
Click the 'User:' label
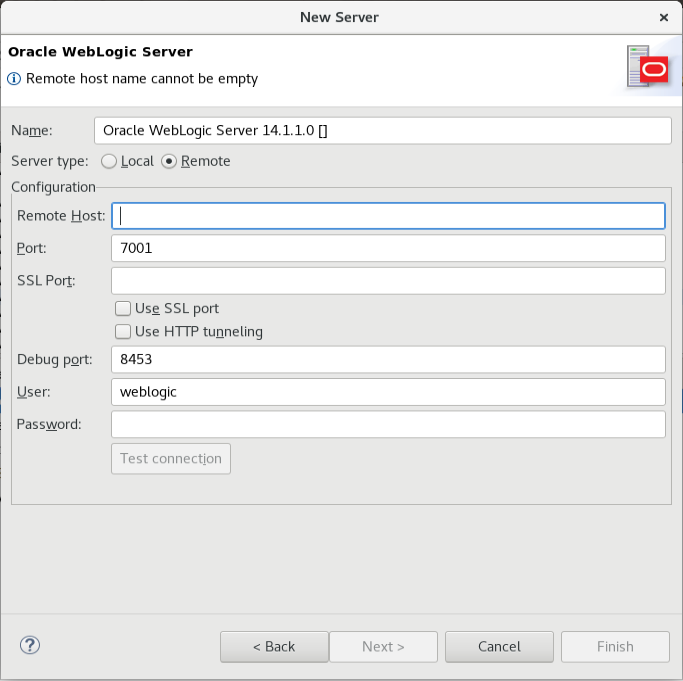coord(34,392)
